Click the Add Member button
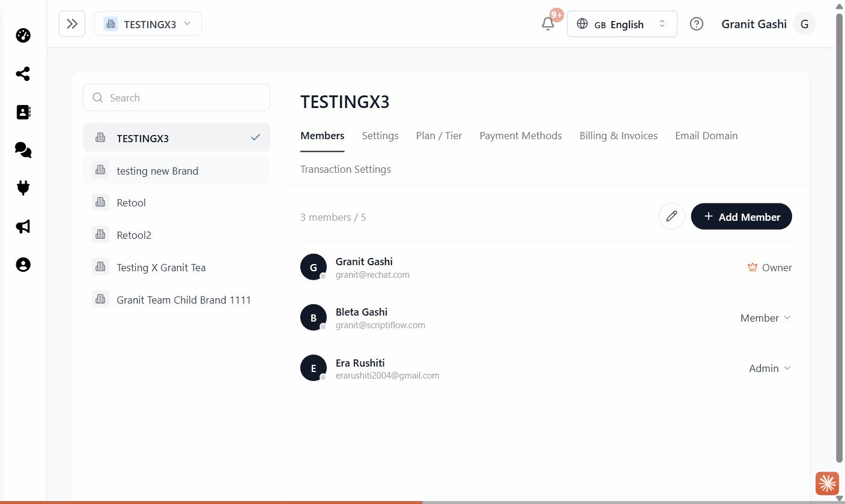This screenshot has height=504, width=845. coord(742,216)
